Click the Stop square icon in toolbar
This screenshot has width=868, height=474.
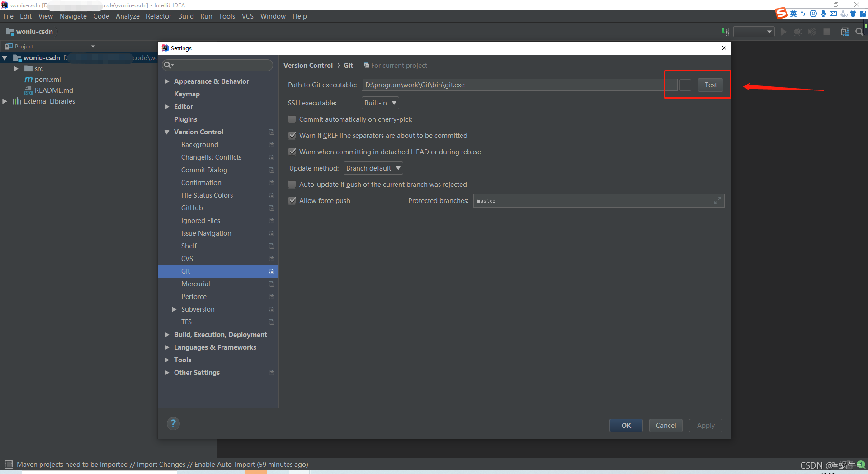[827, 32]
